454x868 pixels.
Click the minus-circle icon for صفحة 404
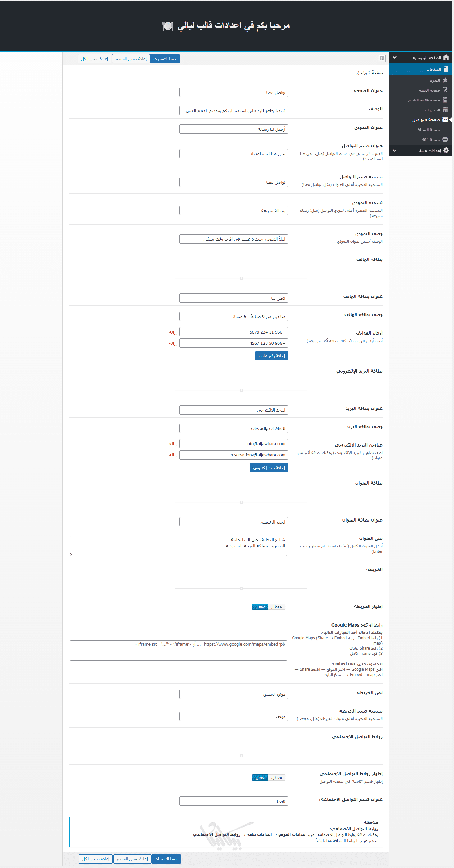coord(445,140)
